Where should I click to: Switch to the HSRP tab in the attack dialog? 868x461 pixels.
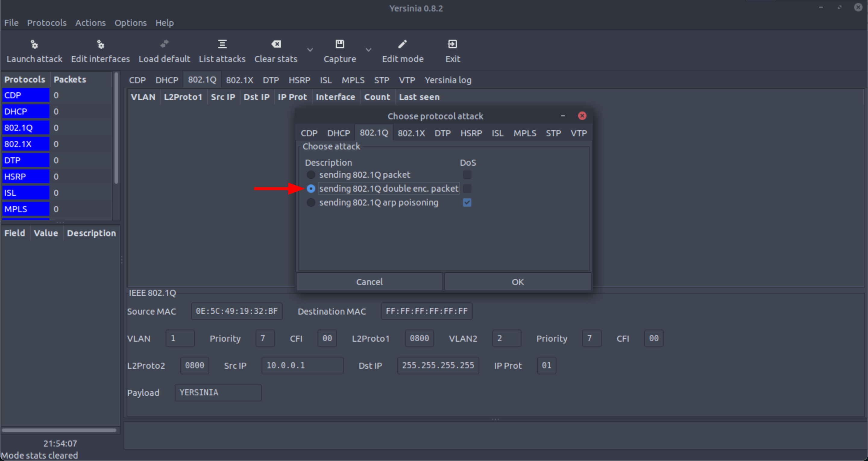[x=471, y=133]
